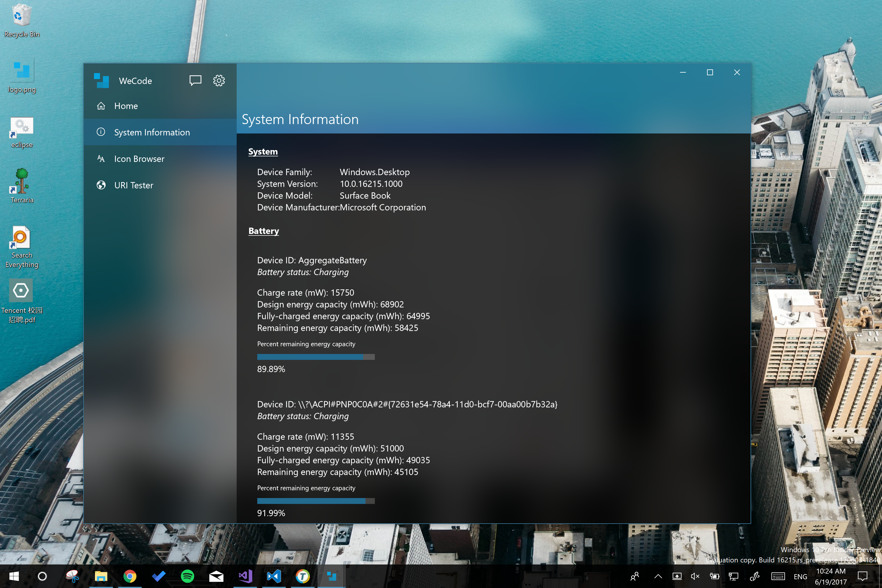Screen dimensions: 882x588
Task: Click the Battery section heading
Action: coord(264,231)
